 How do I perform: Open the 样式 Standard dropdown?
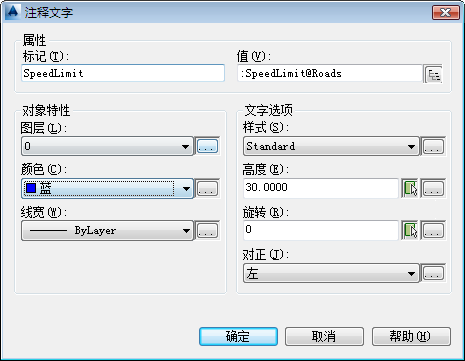point(331,146)
